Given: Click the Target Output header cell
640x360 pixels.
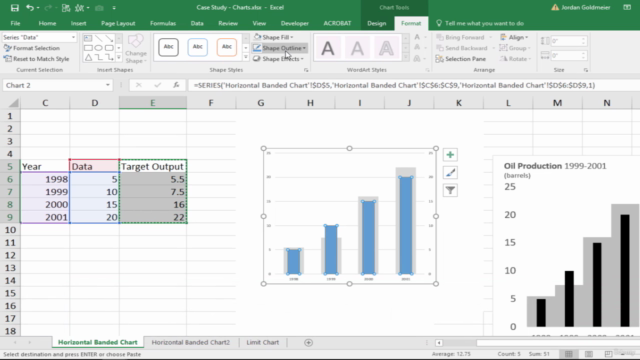Looking at the screenshot, I should point(153,167).
